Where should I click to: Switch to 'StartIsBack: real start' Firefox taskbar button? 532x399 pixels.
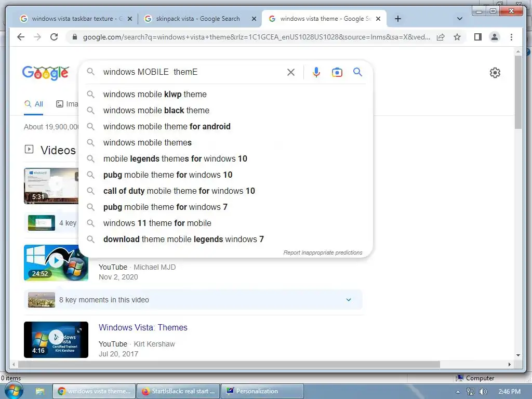coord(179,391)
